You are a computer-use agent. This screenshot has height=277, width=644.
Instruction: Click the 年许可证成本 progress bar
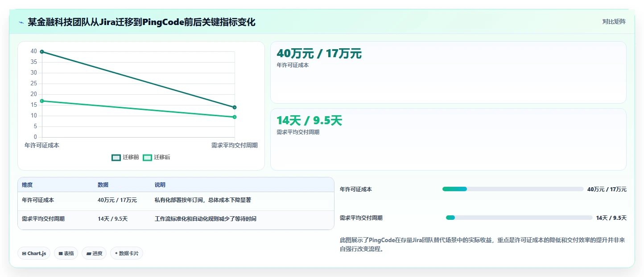[513, 189]
